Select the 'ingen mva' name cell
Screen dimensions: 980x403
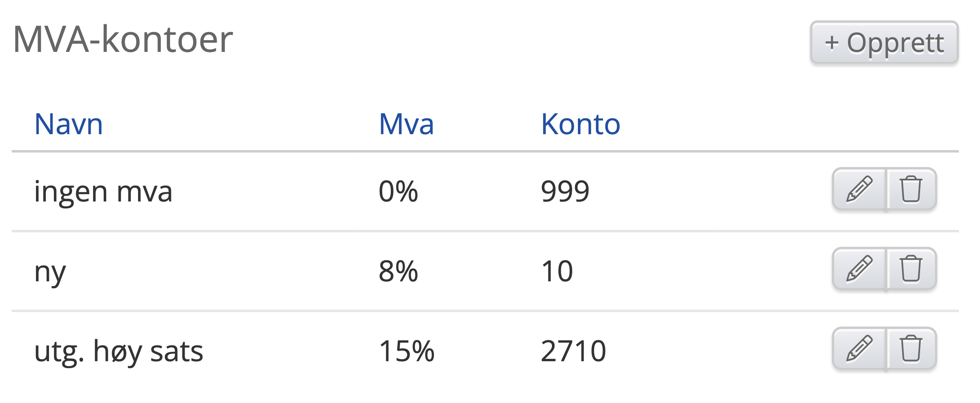[103, 191]
